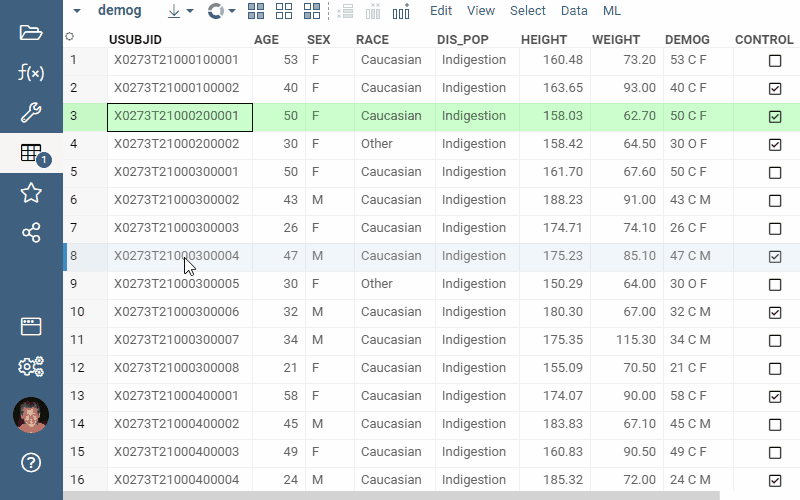Uncheck the CONTROL box in row 4
This screenshot has width=800, height=500.
775,145
